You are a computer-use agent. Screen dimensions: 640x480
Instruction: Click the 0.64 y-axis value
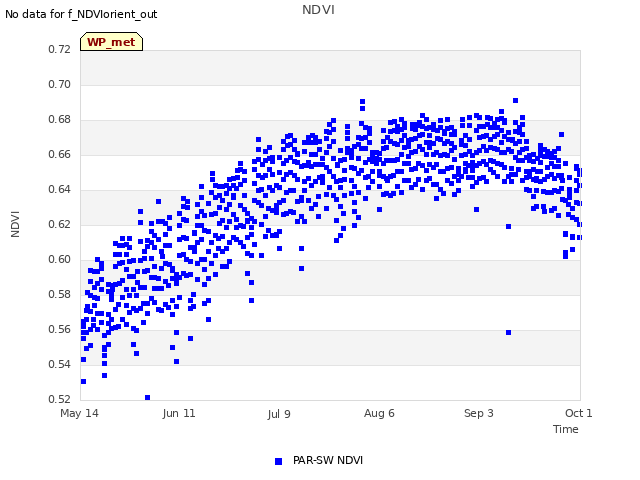(x=60, y=189)
